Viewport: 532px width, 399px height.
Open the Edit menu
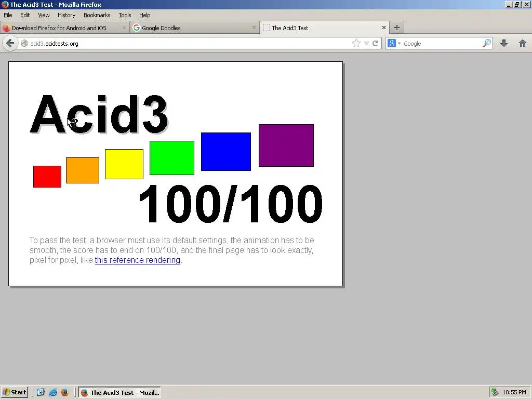[x=25, y=15]
